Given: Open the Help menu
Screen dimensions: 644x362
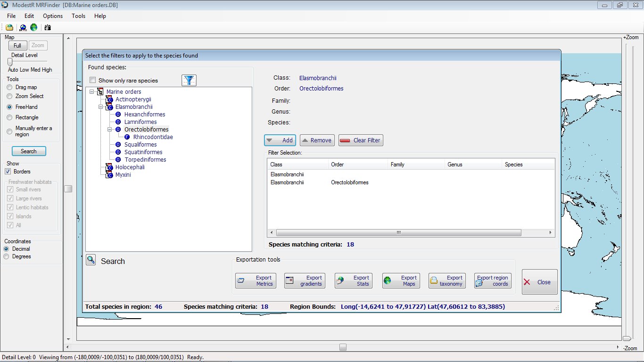Looking at the screenshot, I should point(100,16).
